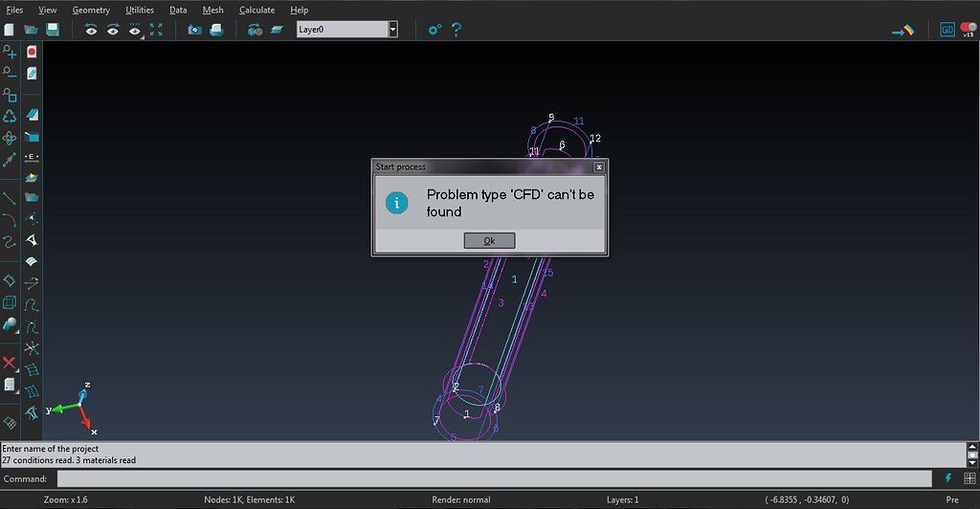Click the red X Delete tool

pos(10,363)
